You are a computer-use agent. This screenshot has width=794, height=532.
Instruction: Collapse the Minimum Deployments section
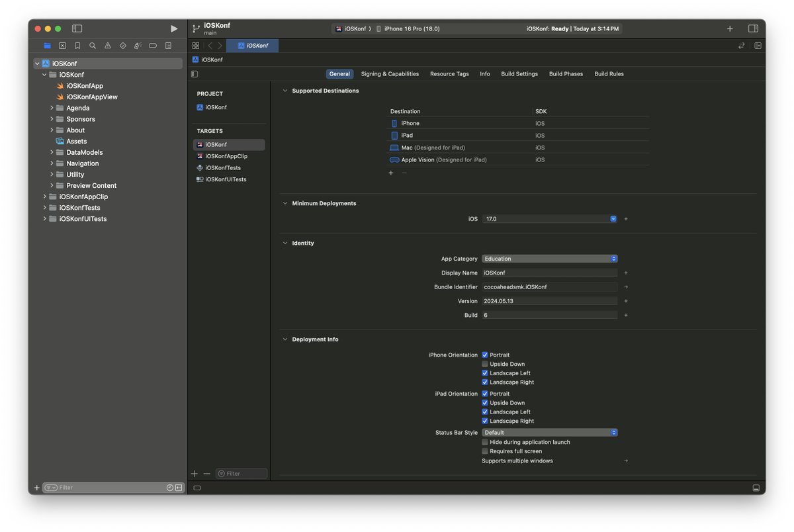(285, 203)
